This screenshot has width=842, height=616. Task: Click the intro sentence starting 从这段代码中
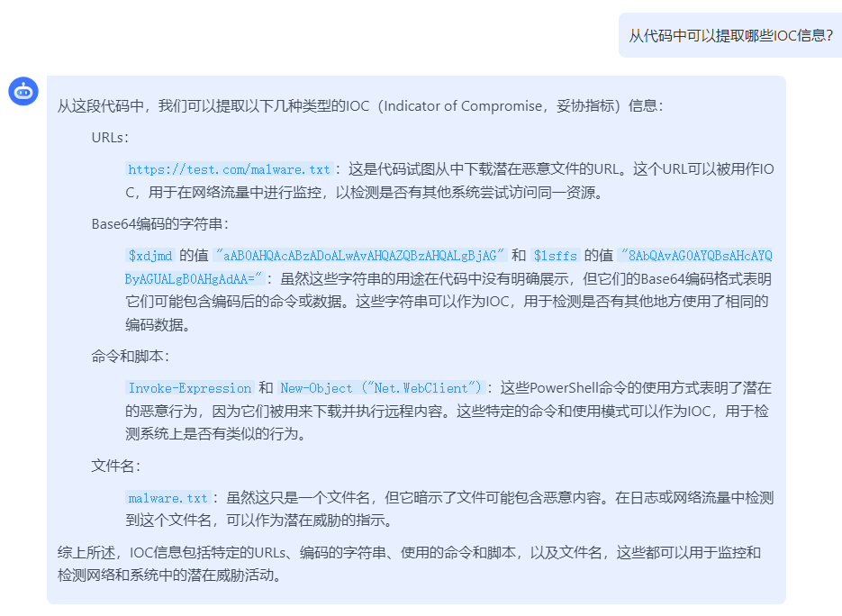(x=360, y=105)
